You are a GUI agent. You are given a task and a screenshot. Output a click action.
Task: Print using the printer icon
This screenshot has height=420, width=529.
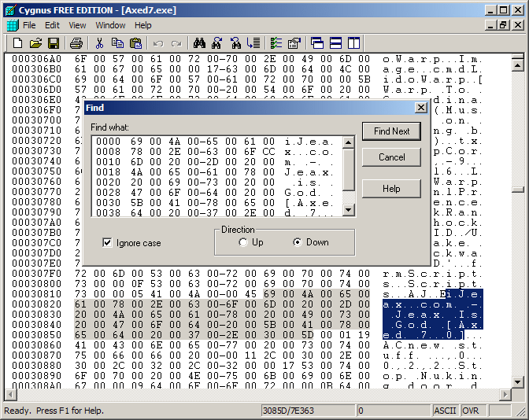tap(76, 43)
